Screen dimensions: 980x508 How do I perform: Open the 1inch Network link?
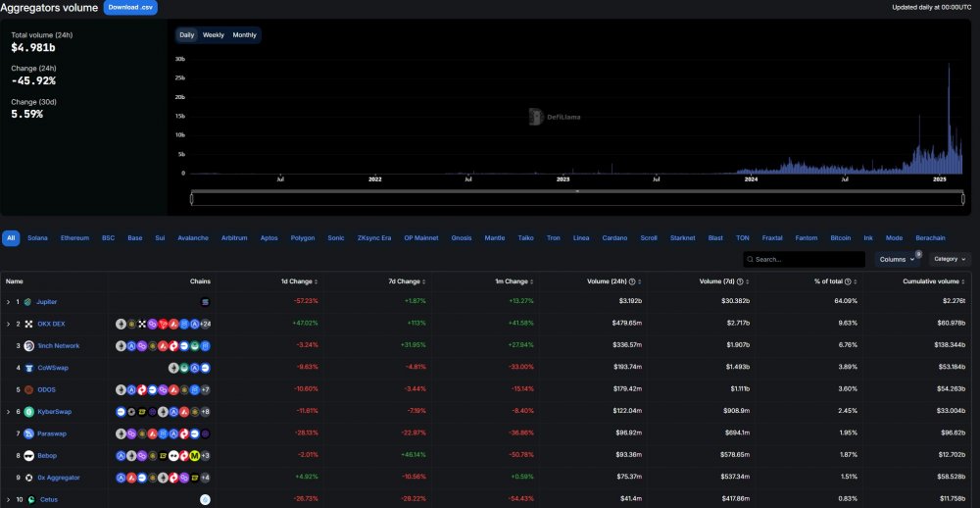[x=58, y=346]
